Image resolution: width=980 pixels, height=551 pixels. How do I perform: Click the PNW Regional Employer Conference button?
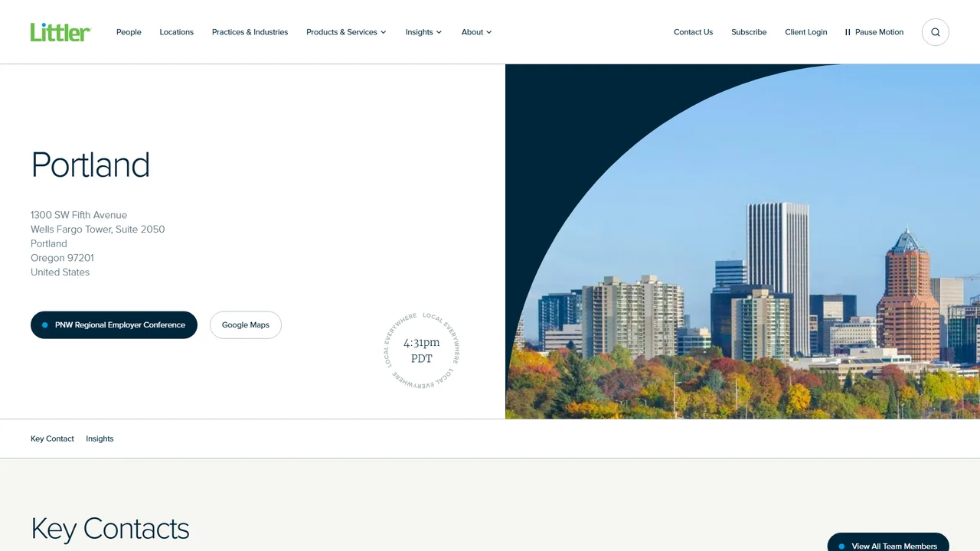pyautogui.click(x=114, y=325)
